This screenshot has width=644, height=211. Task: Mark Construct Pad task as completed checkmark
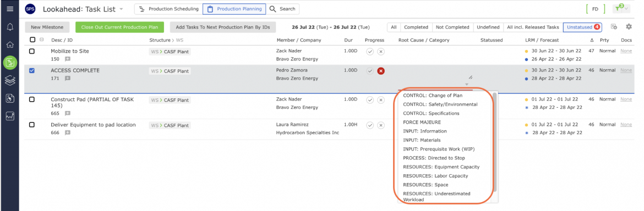pos(370,99)
